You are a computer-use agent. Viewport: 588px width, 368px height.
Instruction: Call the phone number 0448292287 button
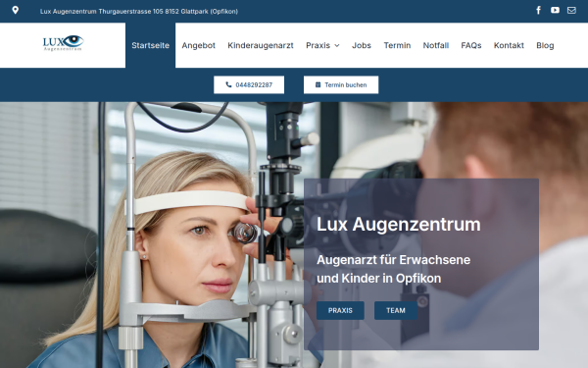pos(249,84)
